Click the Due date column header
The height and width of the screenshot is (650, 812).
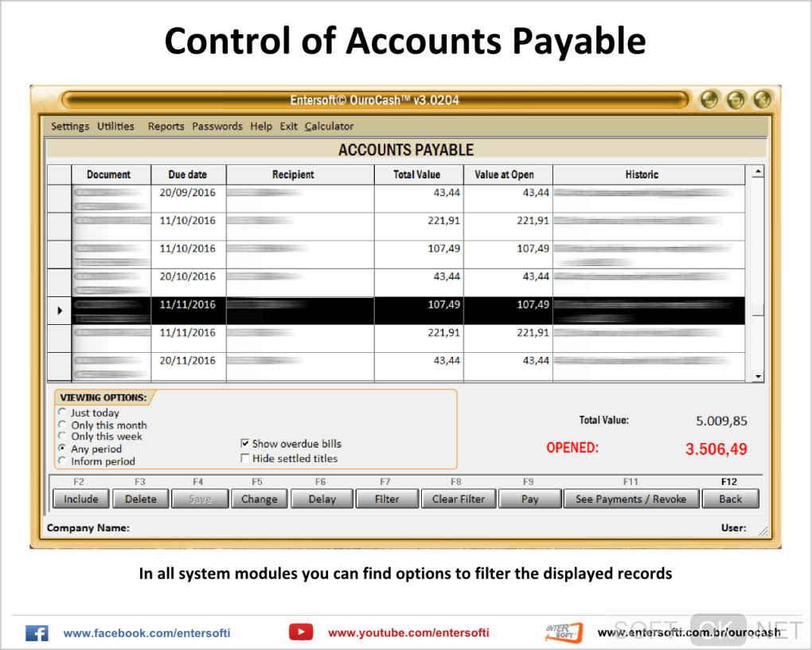pyautogui.click(x=189, y=174)
